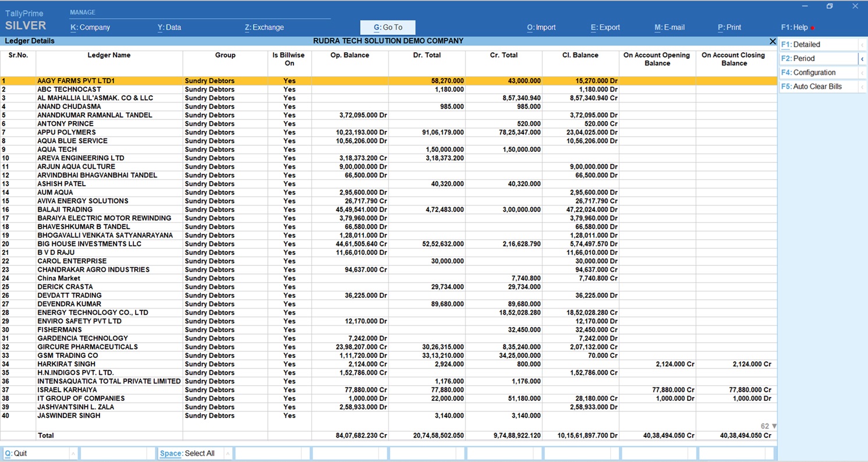This screenshot has width=868, height=462.
Task: Open the Z: Exchange menu
Action: coord(264,27)
